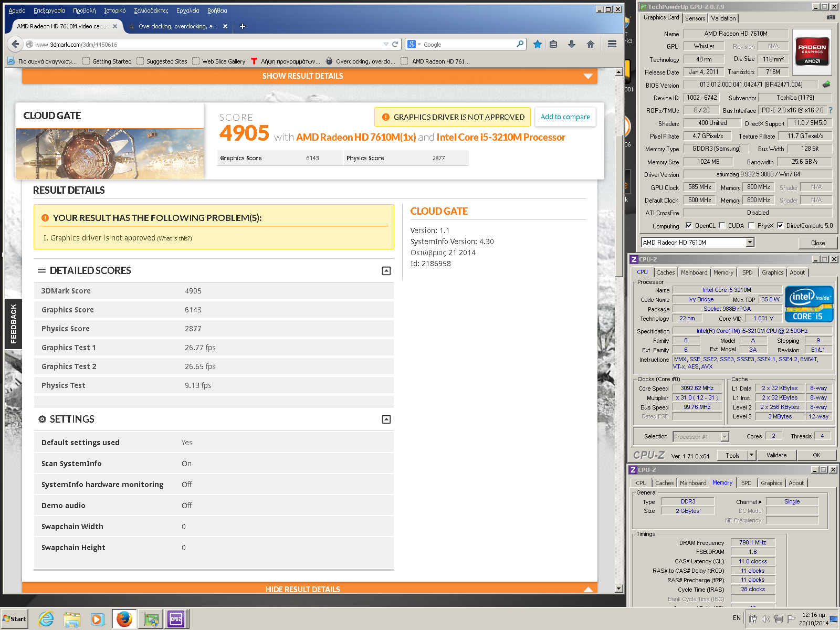Launch Internet Explorer from taskbar
The height and width of the screenshot is (630, 840).
46,619
